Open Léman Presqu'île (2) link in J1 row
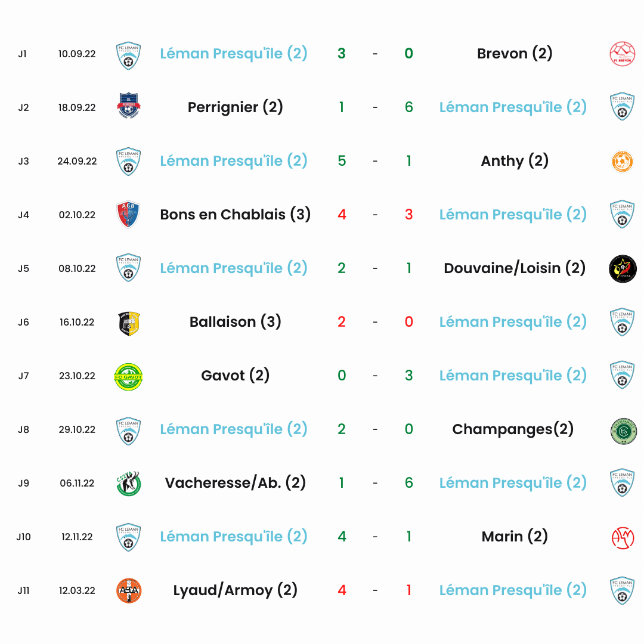 233,54
